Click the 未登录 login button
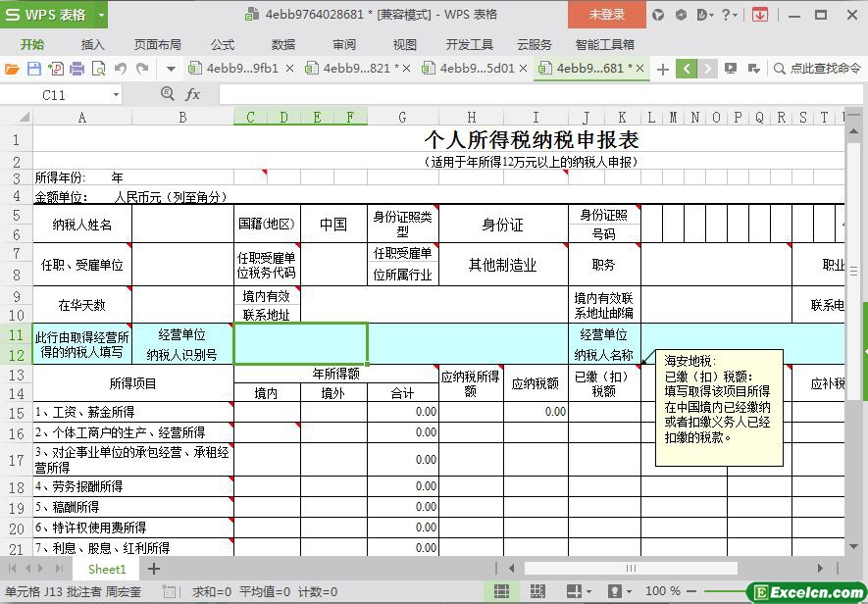Screen dimensions: 868x604 pyautogui.click(x=606, y=15)
